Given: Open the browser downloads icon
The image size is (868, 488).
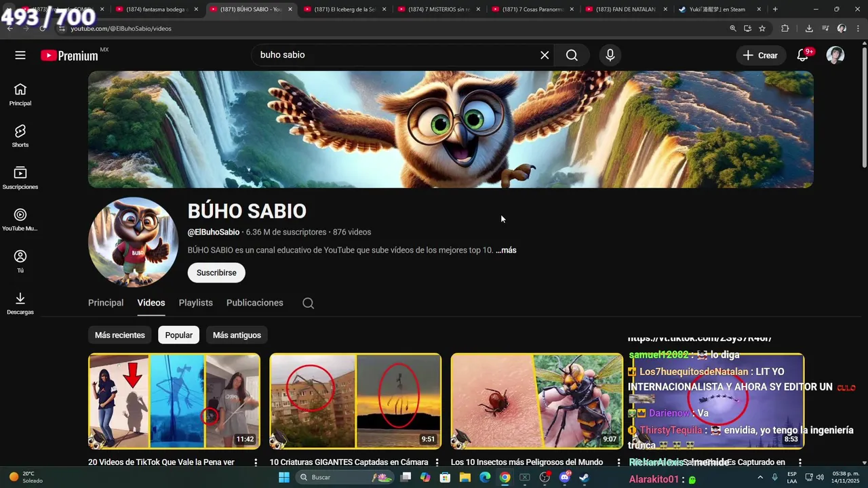Looking at the screenshot, I should tap(809, 28).
